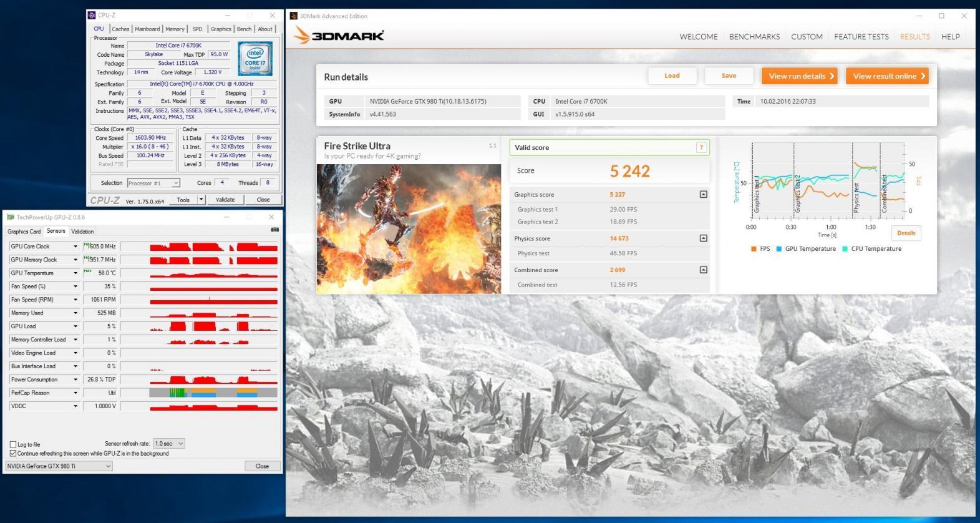Image resolution: width=980 pixels, height=523 pixels.
Task: Click the Load button in Run details
Action: coord(672,76)
